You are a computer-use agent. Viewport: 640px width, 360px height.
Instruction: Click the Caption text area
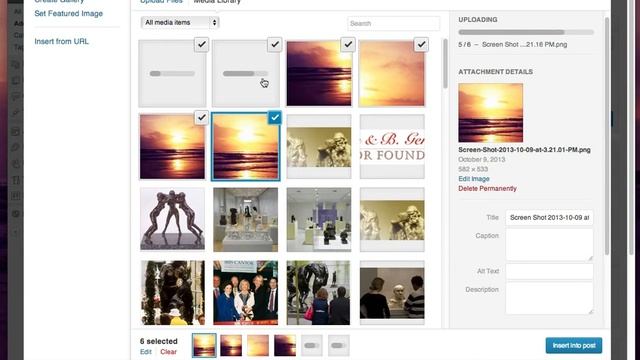click(549, 244)
